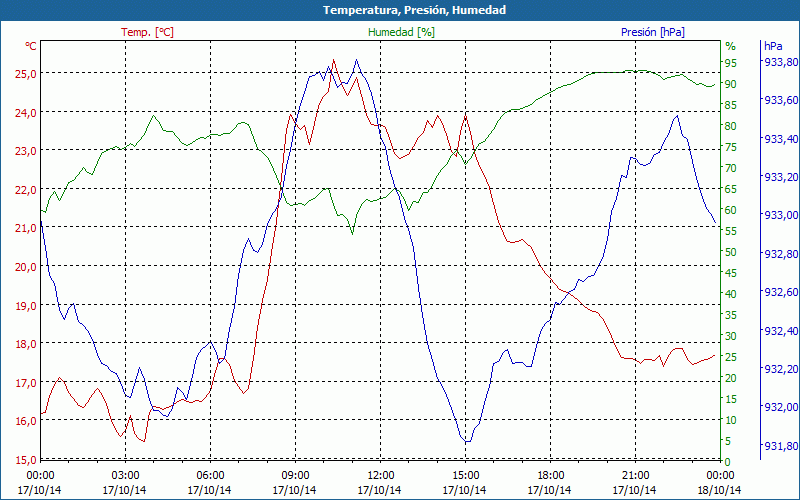Select the 'Humedad [%]' legend label
The height and width of the screenshot is (500, 800).
click(x=402, y=32)
